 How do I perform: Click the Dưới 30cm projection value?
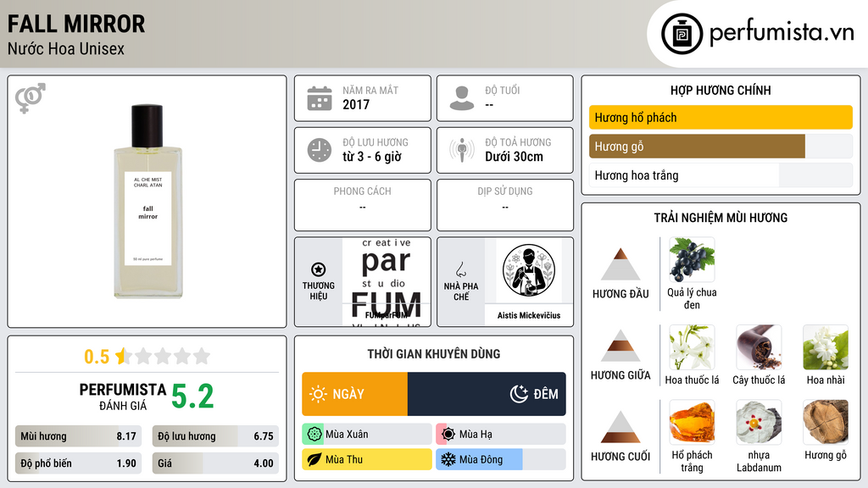[515, 157]
